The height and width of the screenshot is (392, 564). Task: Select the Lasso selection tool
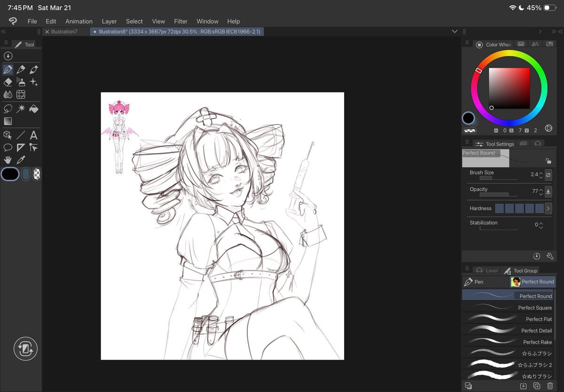coord(8,109)
